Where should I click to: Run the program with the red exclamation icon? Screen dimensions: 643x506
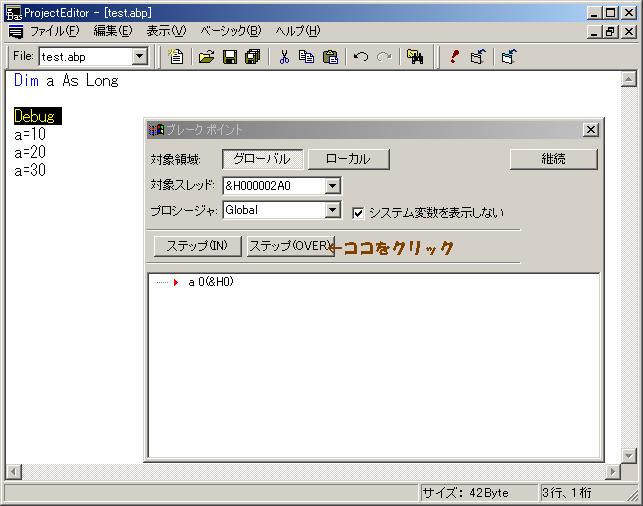454,56
